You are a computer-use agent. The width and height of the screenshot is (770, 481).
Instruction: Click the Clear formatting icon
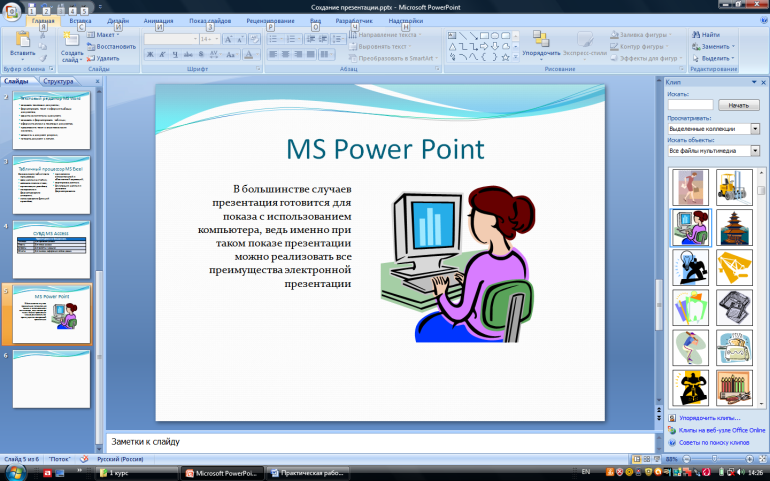[x=254, y=39]
